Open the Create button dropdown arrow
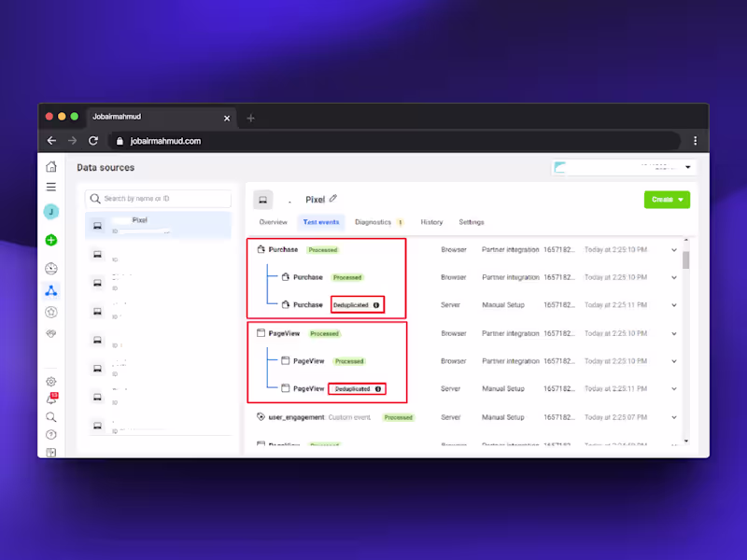The image size is (747, 560). pos(681,200)
